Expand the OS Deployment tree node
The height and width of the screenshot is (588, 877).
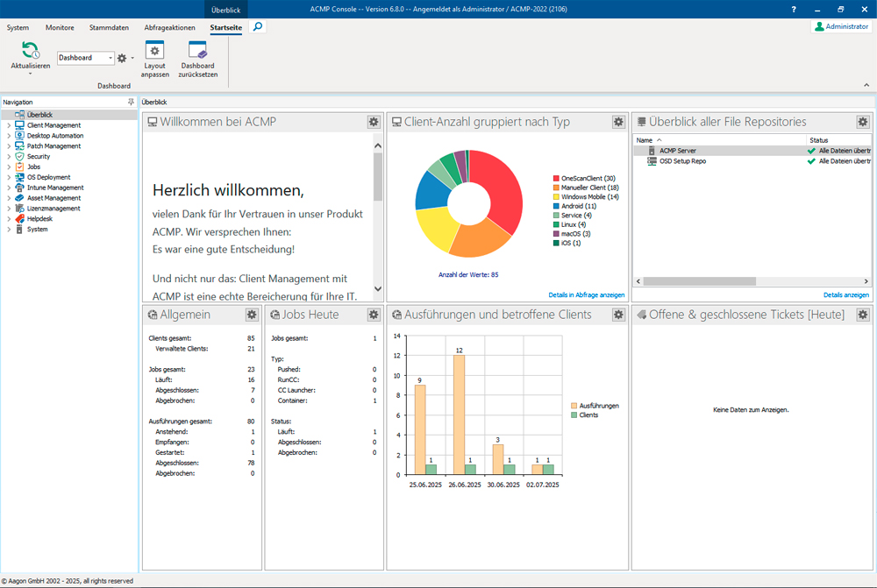(9, 177)
